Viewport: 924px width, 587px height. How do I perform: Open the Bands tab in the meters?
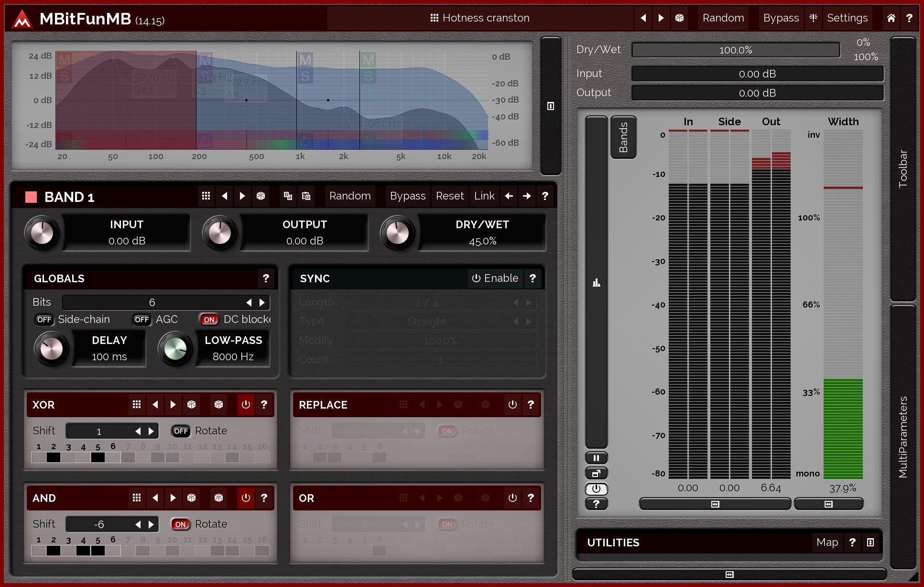coord(623,137)
